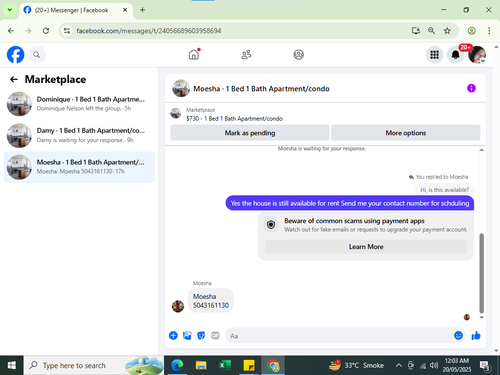Reload the page with refresh icon
The image size is (500, 375).
click(46, 31)
